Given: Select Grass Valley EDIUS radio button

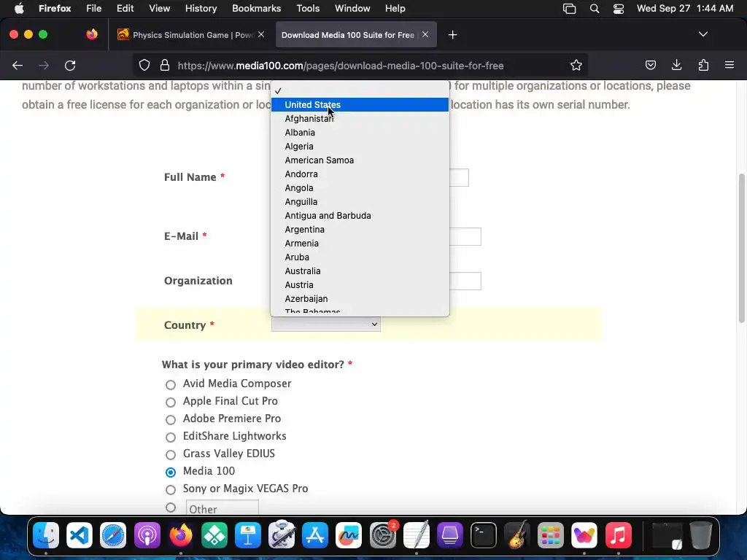Looking at the screenshot, I should click(x=171, y=454).
